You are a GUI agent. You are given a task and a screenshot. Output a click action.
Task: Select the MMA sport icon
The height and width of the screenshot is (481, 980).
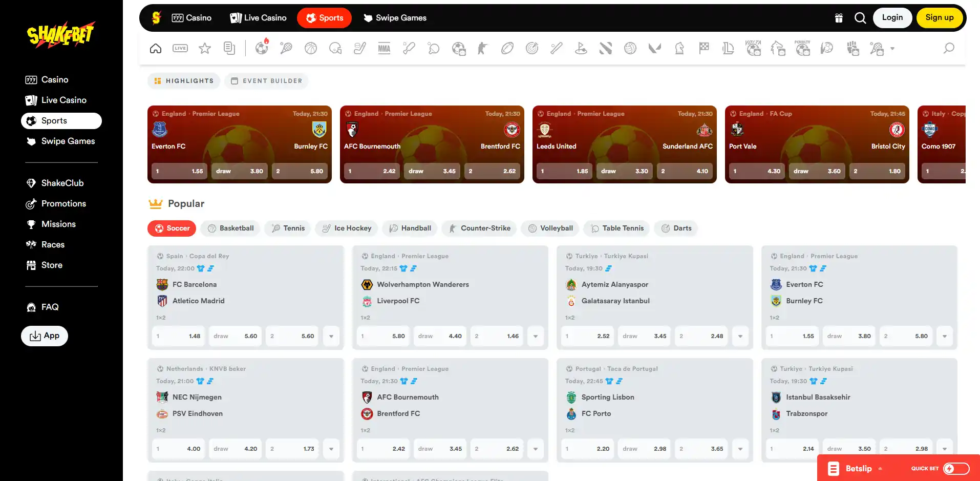coord(385,48)
